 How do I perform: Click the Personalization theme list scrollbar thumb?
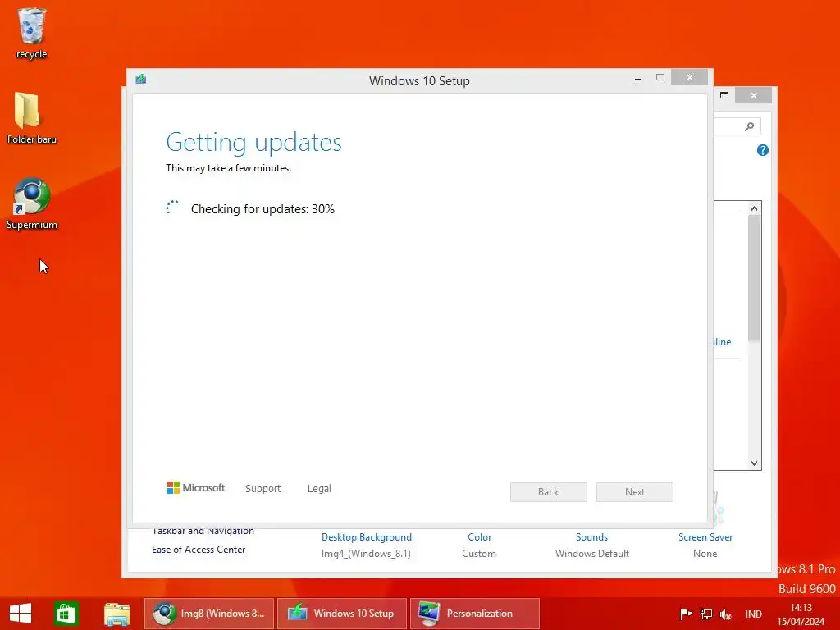(755, 277)
